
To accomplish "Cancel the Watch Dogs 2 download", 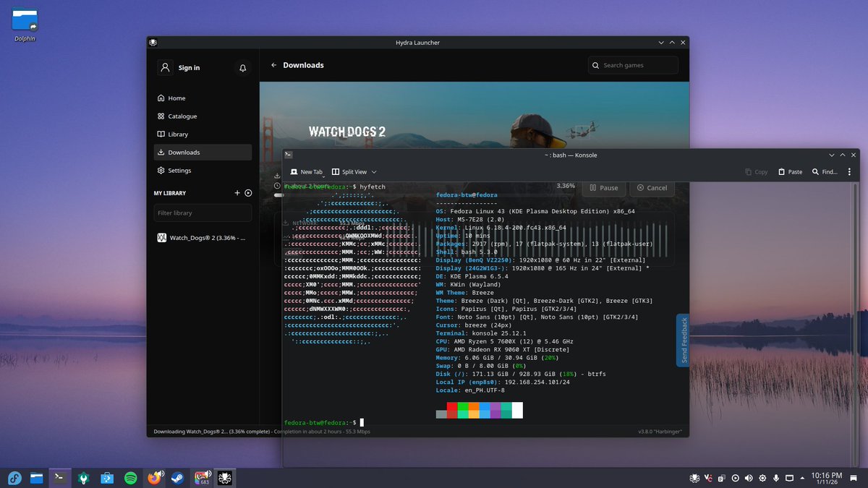I will pos(652,188).
